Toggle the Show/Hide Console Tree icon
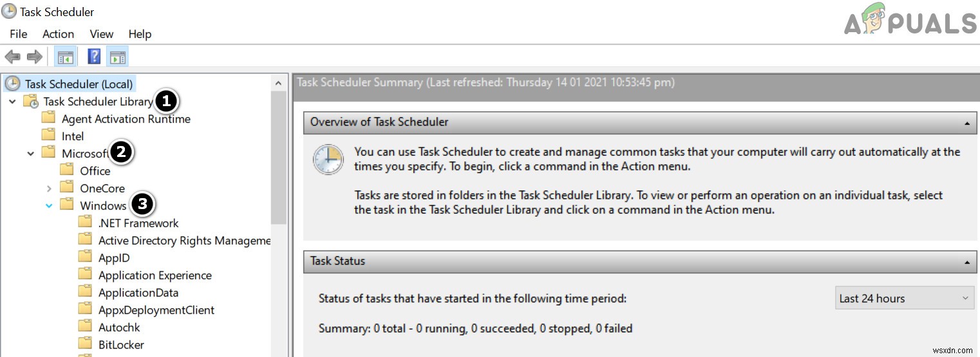This screenshot has width=980, height=357. click(x=64, y=57)
